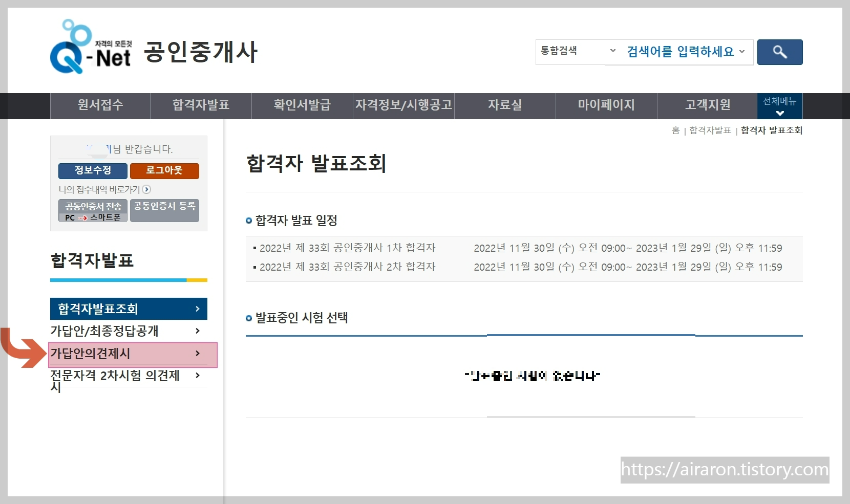Click the 로그아웃 button
850x504 pixels.
click(x=164, y=171)
